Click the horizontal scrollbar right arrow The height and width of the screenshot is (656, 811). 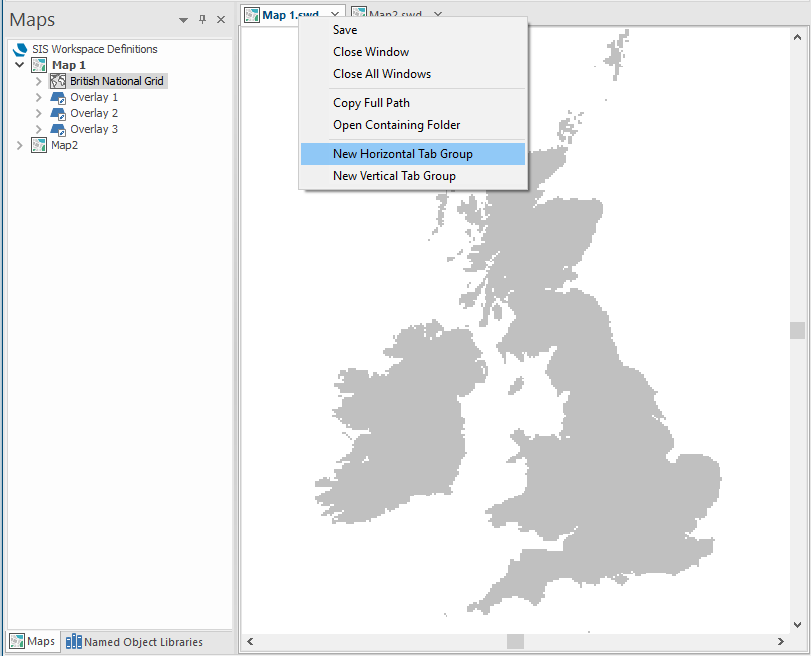click(781, 641)
